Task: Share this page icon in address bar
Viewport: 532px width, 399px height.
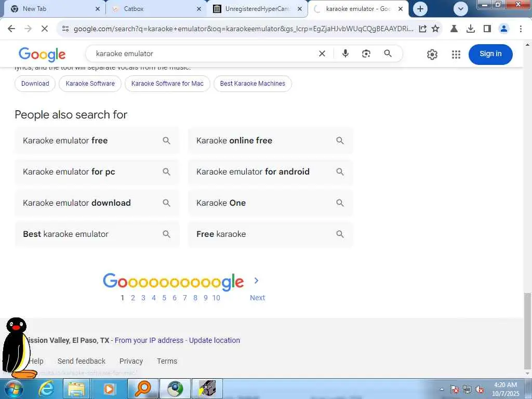Action: click(x=422, y=29)
